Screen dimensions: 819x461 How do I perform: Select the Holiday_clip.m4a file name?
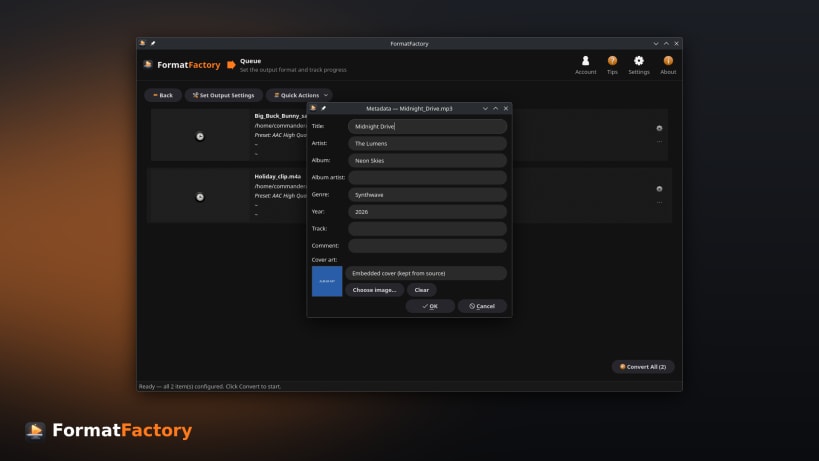(277, 176)
